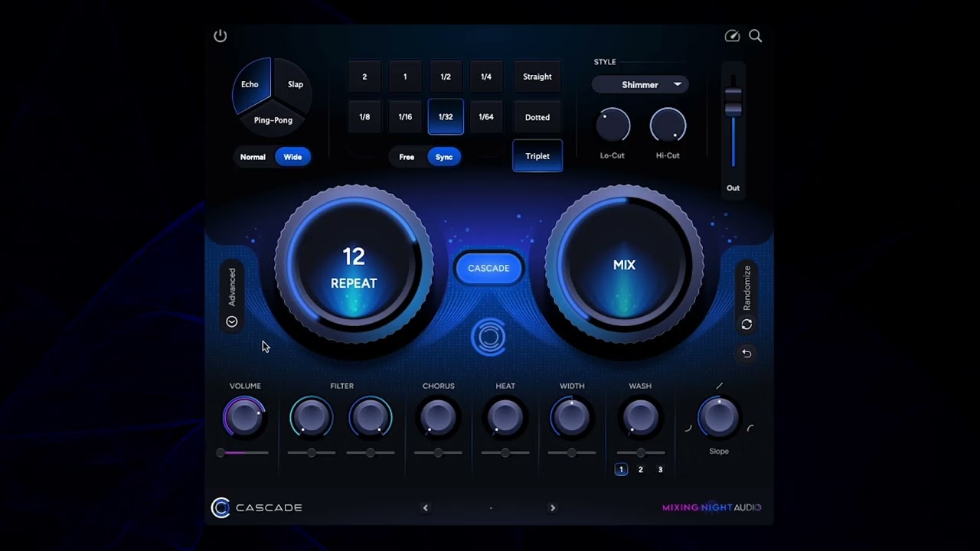Image resolution: width=980 pixels, height=551 pixels.
Task: Click the preset name display field
Action: tap(490, 507)
